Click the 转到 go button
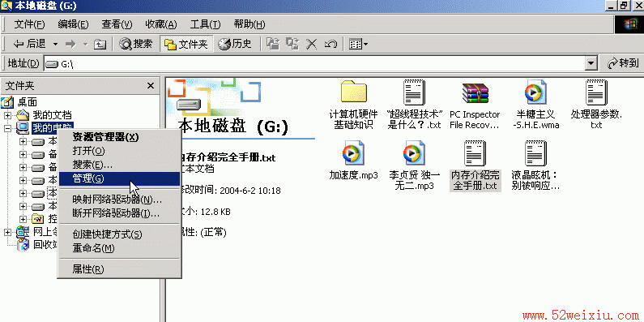 [623, 63]
